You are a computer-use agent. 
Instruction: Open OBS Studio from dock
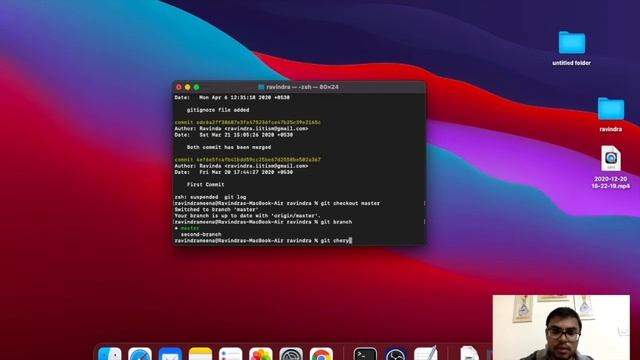point(396,354)
